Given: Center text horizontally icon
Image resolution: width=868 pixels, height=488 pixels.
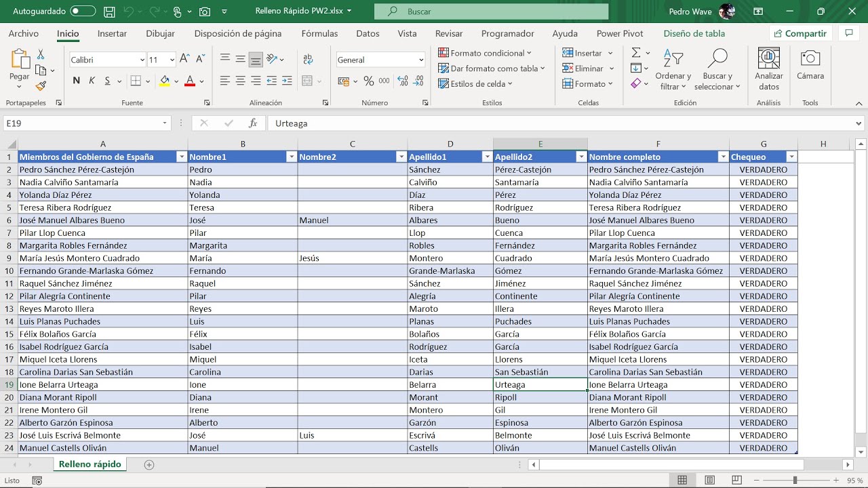Looking at the screenshot, I should pos(240,81).
